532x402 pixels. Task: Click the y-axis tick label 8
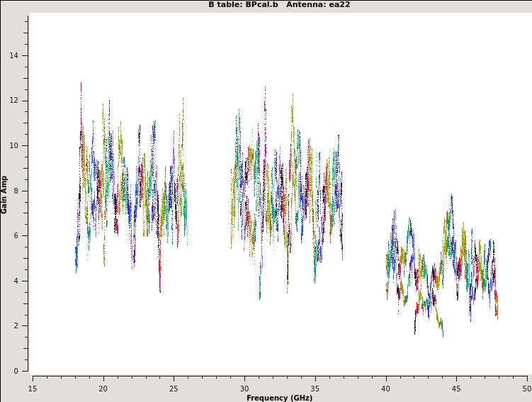point(16,191)
